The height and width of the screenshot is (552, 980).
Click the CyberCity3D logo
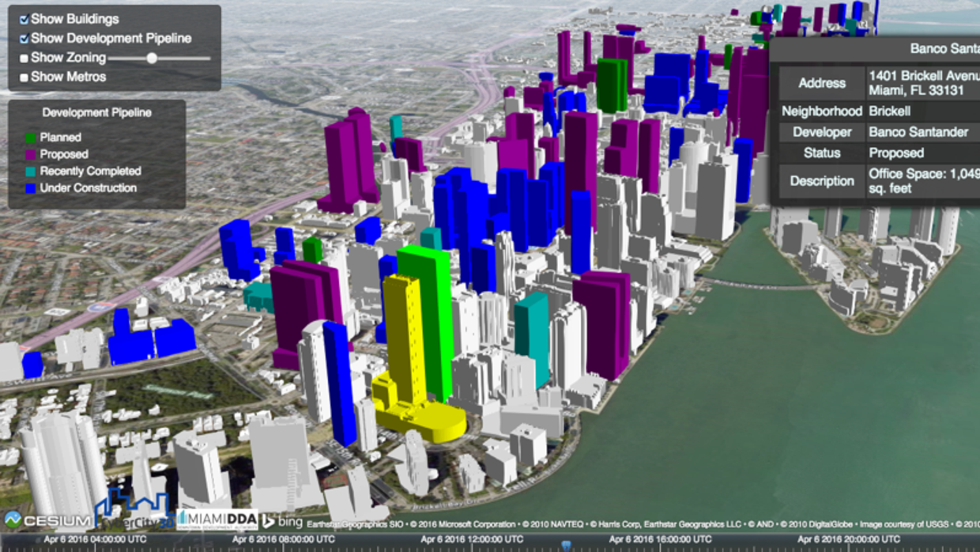[x=134, y=514]
